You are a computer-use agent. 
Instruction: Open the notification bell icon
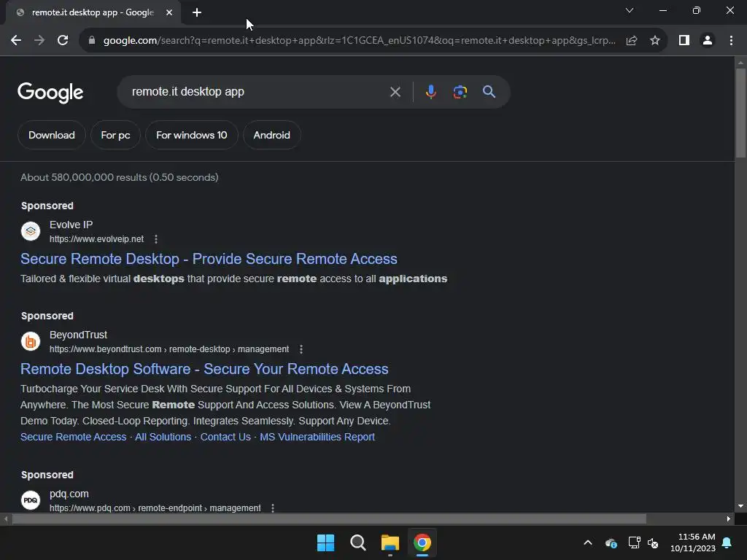[x=727, y=542]
